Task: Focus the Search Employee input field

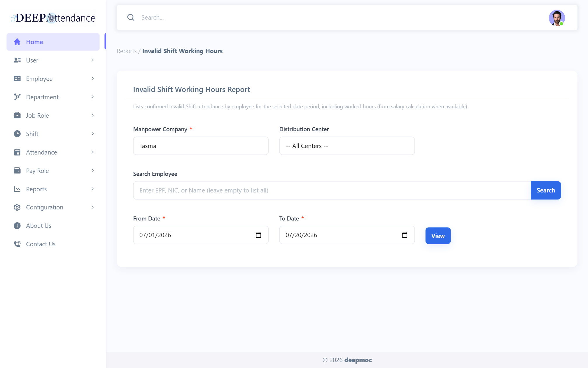Action: click(332, 190)
